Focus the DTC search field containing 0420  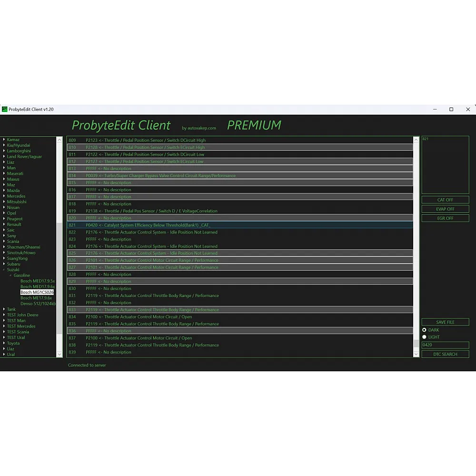[x=445, y=345]
